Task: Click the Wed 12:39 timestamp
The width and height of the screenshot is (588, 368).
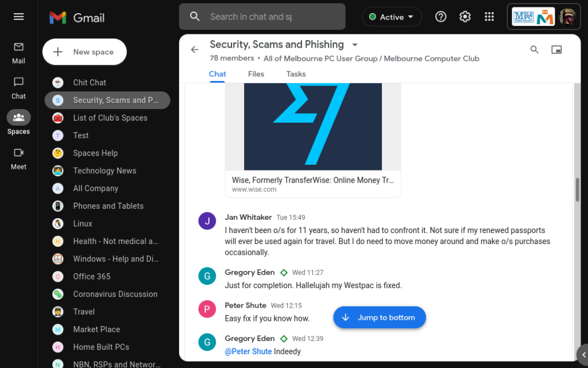Action: pos(308,338)
